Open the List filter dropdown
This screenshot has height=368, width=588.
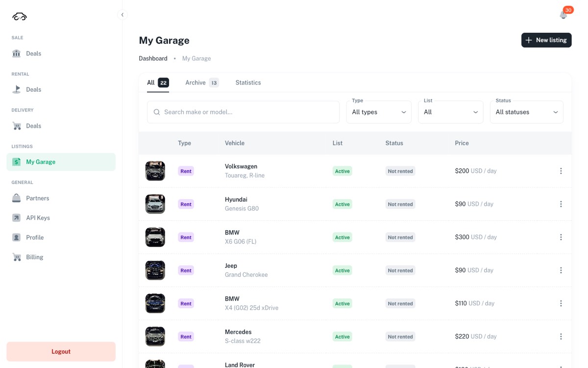(x=451, y=112)
